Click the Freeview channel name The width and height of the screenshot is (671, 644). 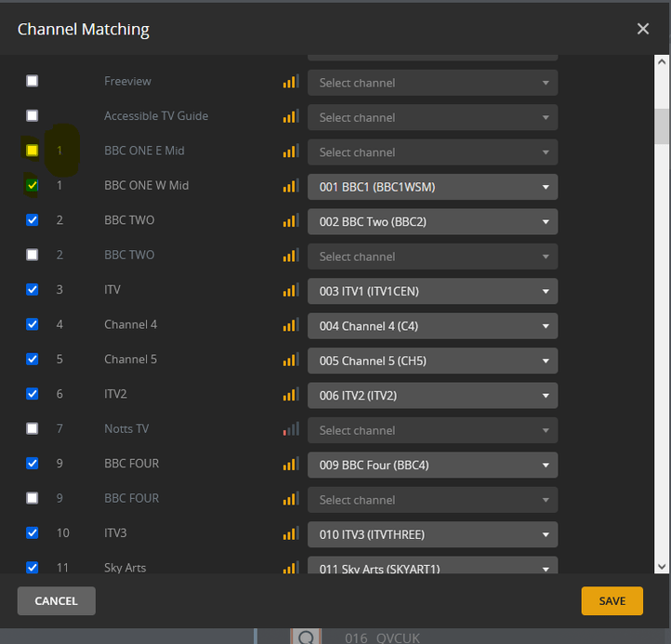pos(127,81)
